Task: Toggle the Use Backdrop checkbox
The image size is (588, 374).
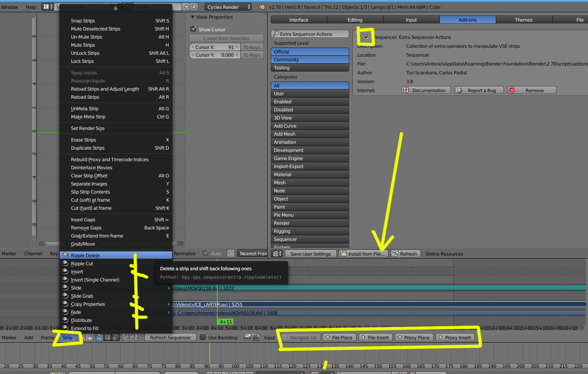Action: (203, 337)
